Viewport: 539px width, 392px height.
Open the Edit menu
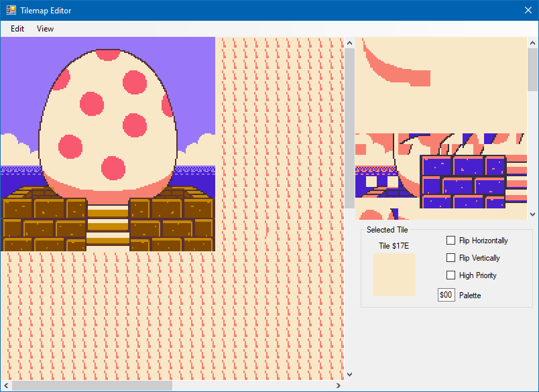[x=17, y=29]
